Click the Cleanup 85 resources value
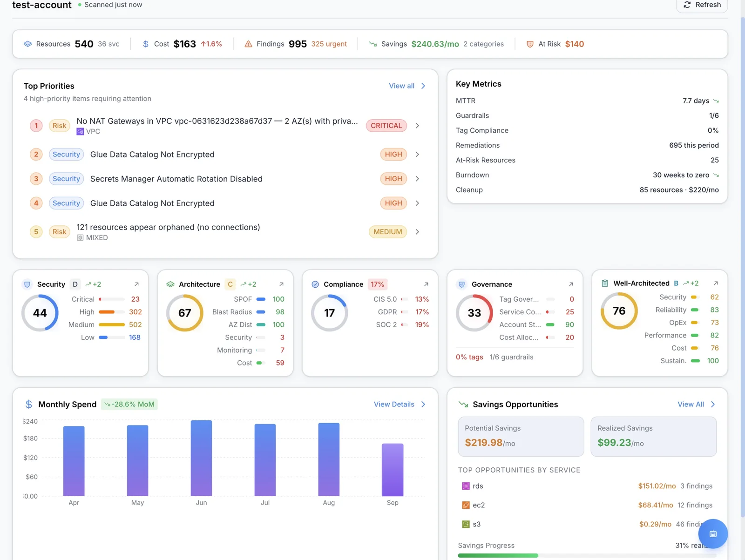 tap(679, 190)
